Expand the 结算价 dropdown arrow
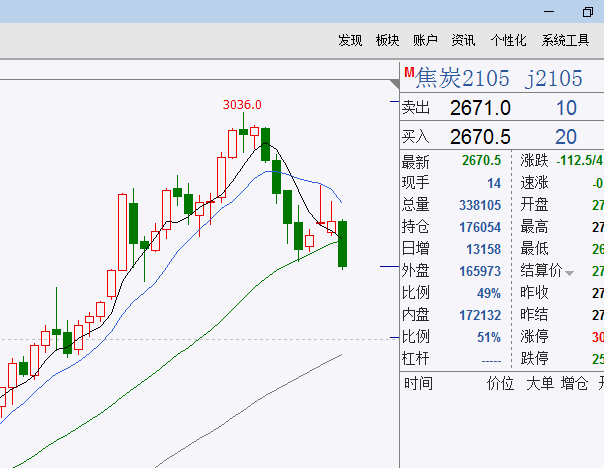 (x=570, y=272)
